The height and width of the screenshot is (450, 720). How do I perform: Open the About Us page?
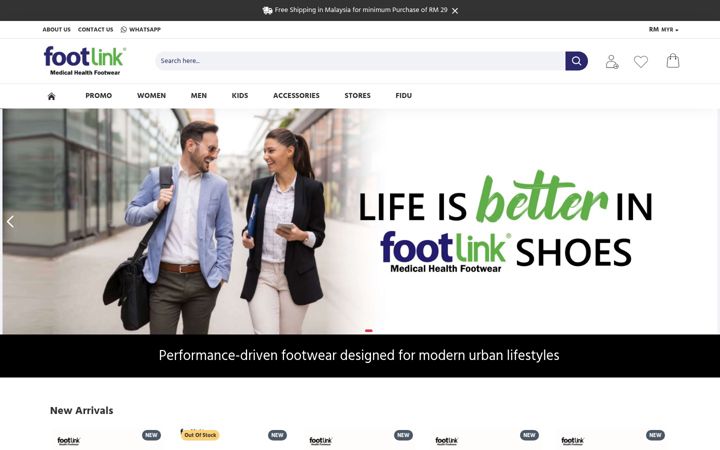[x=56, y=29]
